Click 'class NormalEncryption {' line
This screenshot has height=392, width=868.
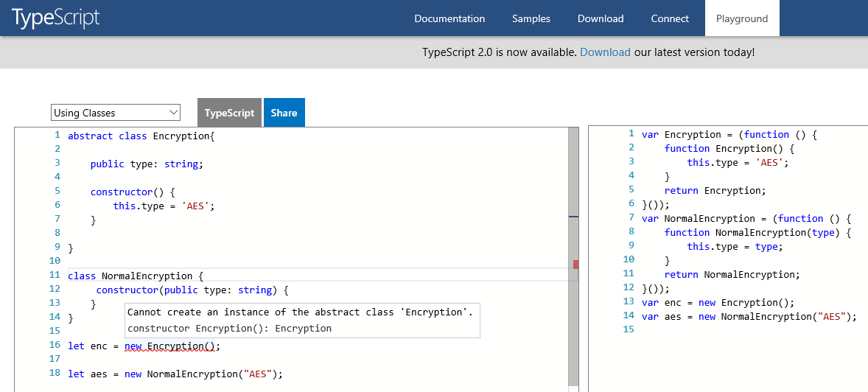pyautogui.click(x=136, y=276)
